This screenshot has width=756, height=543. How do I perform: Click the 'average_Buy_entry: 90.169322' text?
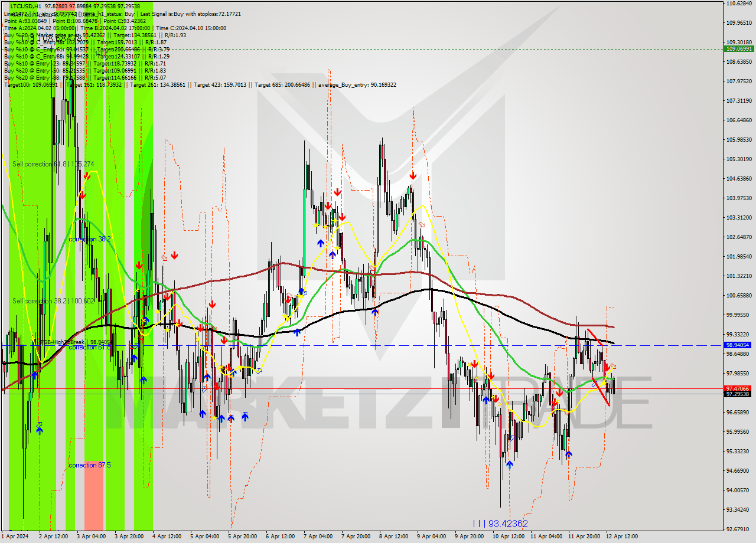(357, 84)
